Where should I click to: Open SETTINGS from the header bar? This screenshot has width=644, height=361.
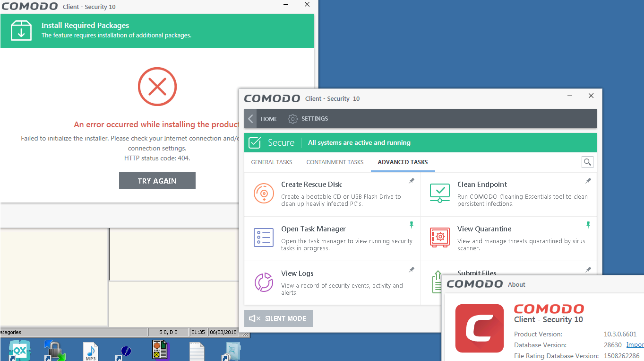coord(315,119)
